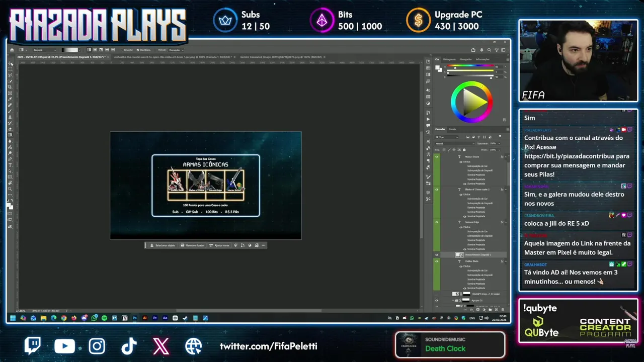The image size is (644, 362).
Task: Click the foreground color swatch in Cor panel
Action: tap(437, 67)
